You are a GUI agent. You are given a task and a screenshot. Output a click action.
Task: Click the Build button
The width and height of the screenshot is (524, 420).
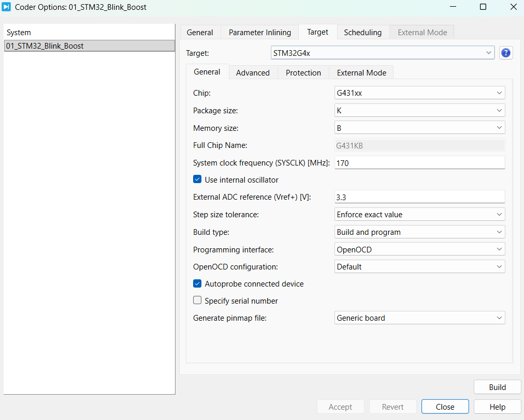click(497, 387)
